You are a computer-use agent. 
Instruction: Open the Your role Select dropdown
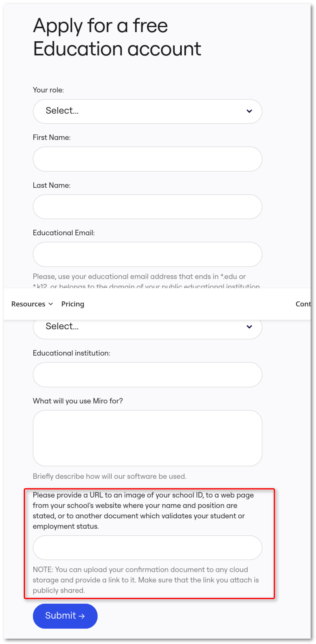(147, 111)
